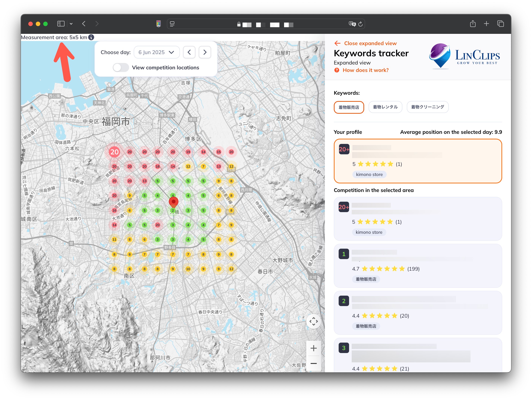532x400 pixels.
Task: Click the red location pin on map
Action: pyautogui.click(x=173, y=202)
